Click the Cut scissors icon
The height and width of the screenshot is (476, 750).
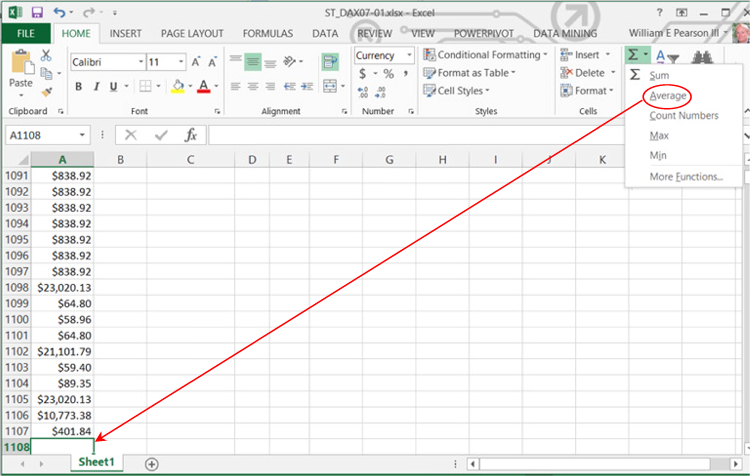point(46,55)
